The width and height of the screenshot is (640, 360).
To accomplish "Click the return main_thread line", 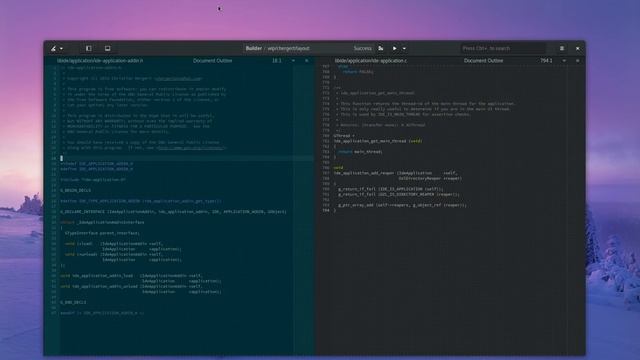I will coord(360,152).
